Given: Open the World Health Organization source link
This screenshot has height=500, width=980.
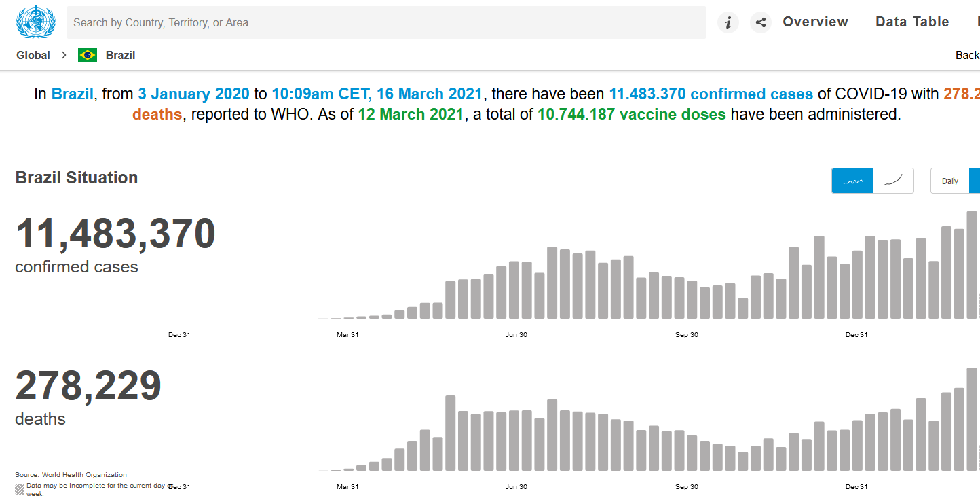Looking at the screenshot, I should tap(84, 475).
